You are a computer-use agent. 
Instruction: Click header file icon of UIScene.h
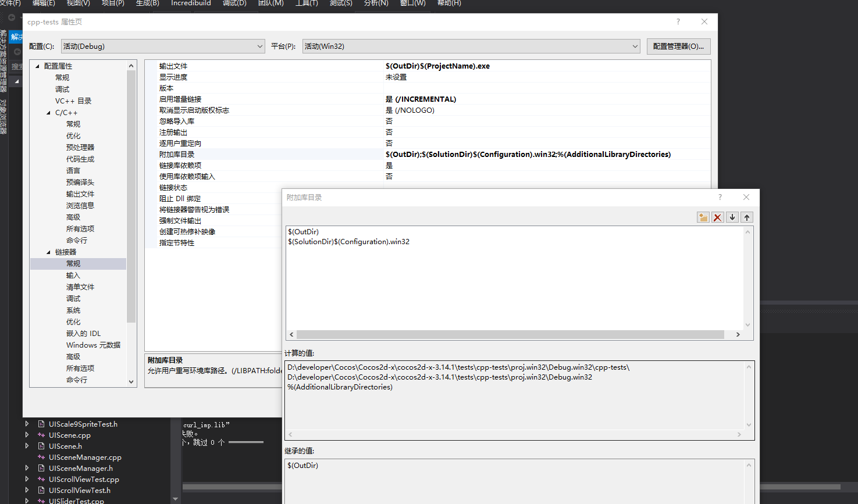[41, 446]
